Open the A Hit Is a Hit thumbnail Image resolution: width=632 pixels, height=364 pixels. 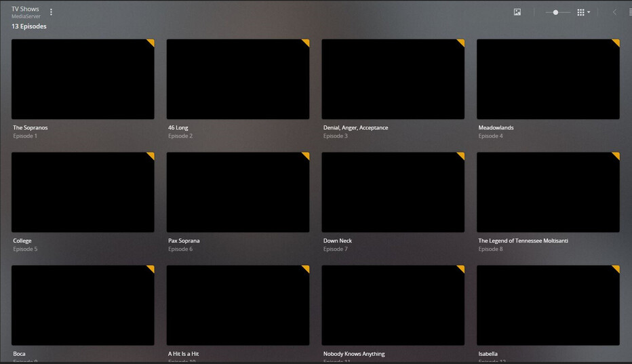pyautogui.click(x=238, y=305)
